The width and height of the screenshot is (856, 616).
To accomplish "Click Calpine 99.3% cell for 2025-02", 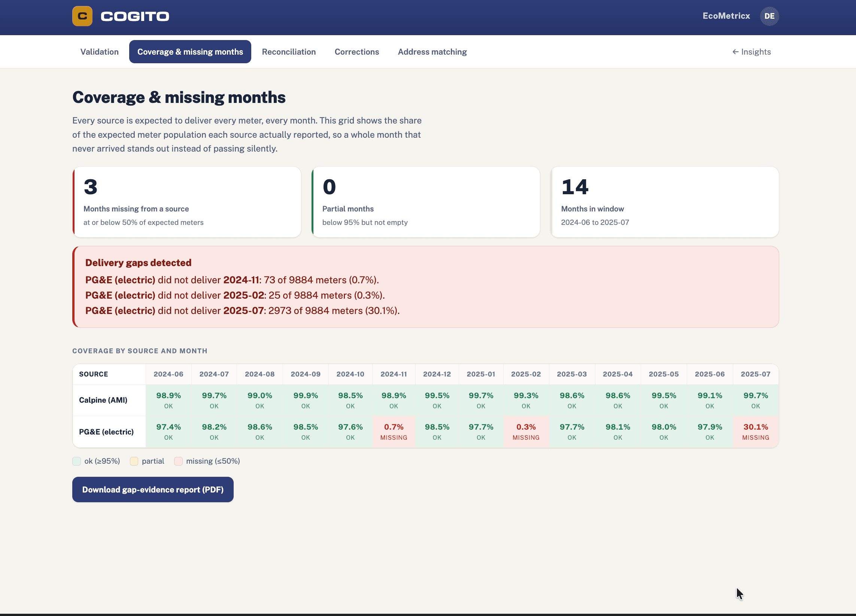I will tap(526, 400).
